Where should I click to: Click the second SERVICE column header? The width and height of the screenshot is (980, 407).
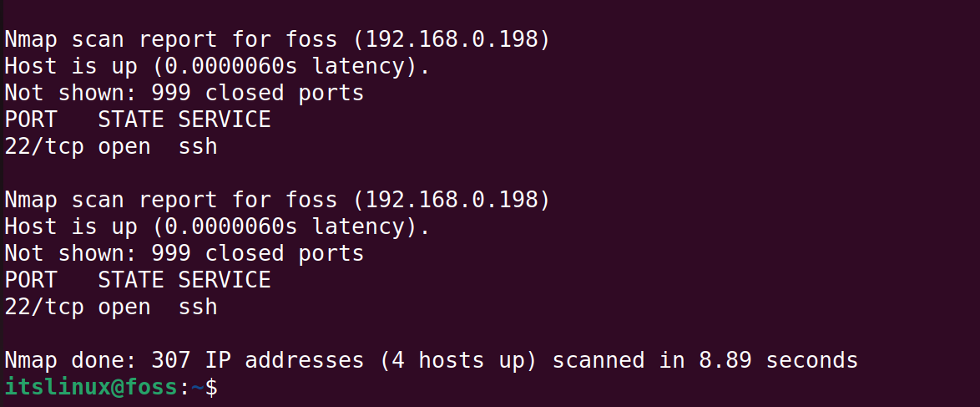pos(225,281)
